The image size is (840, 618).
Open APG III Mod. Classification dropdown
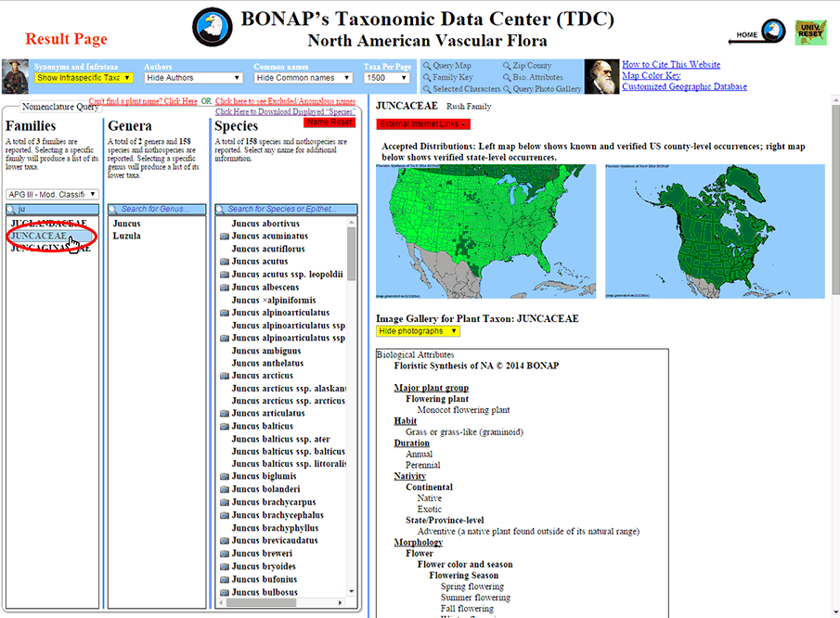pos(52,194)
